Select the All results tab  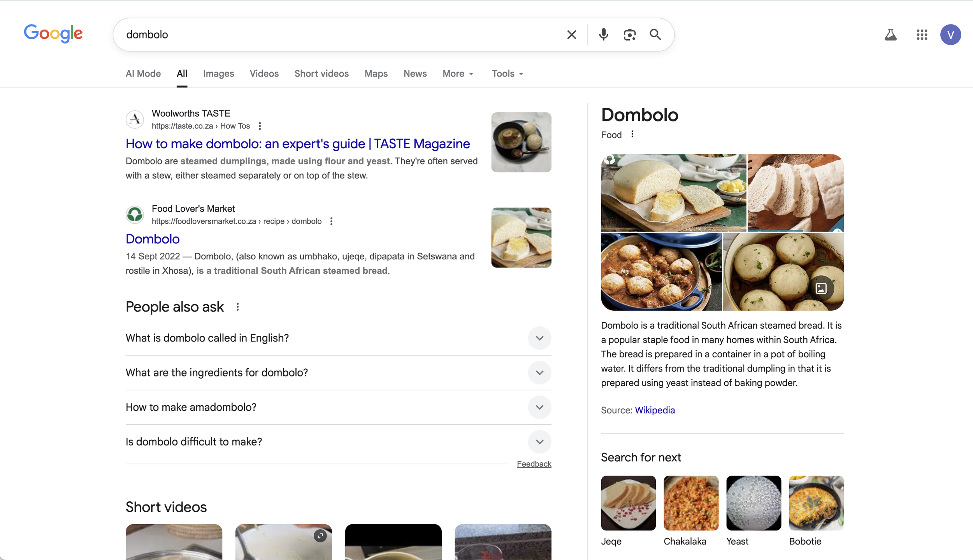(182, 73)
